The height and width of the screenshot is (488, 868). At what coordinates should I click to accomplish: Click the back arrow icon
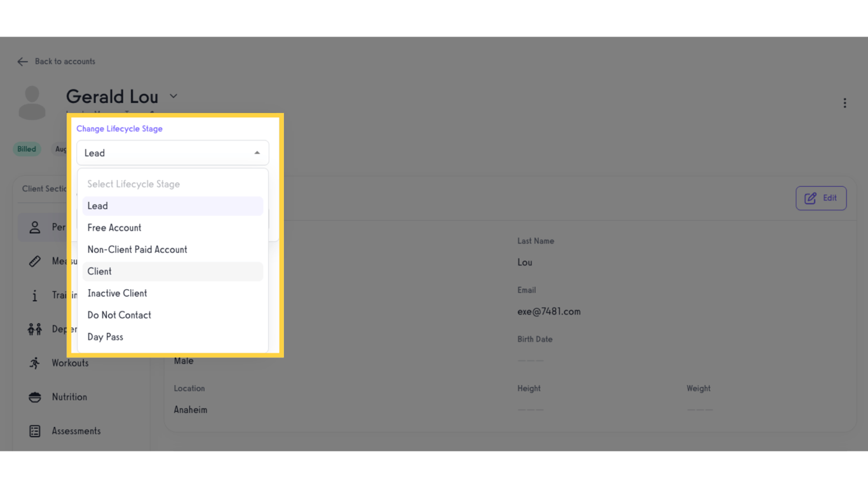(22, 61)
